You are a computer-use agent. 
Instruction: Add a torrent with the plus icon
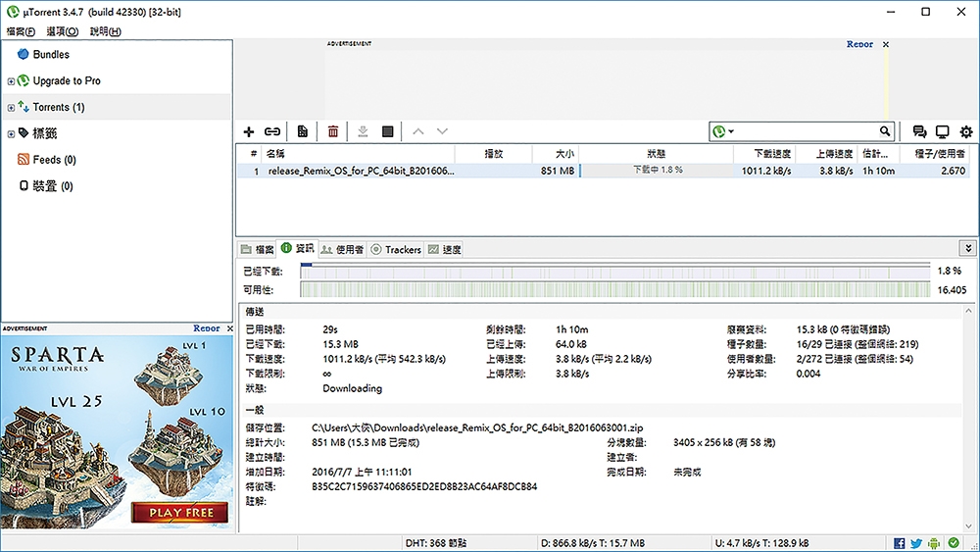(x=249, y=132)
